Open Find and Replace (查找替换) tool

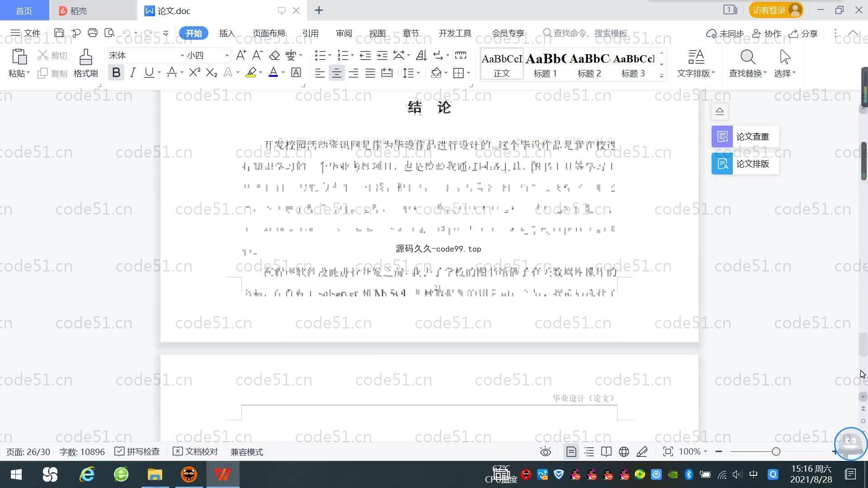[747, 63]
